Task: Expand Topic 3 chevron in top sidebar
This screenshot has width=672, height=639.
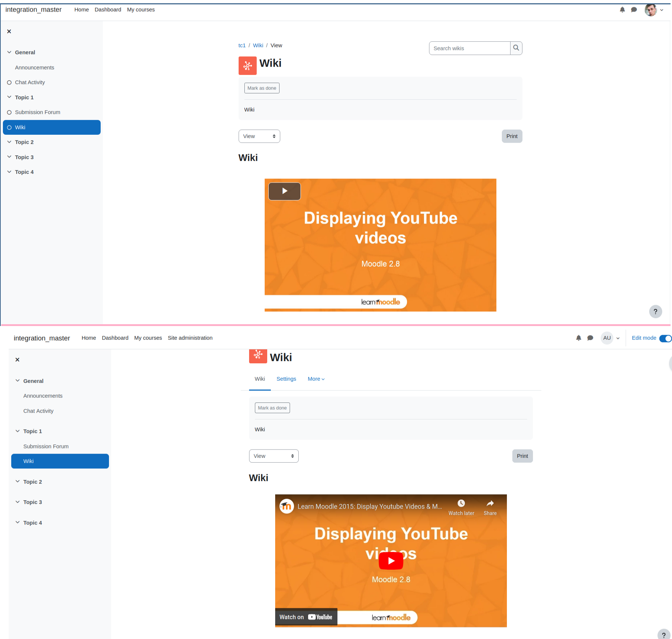Action: pyautogui.click(x=9, y=157)
